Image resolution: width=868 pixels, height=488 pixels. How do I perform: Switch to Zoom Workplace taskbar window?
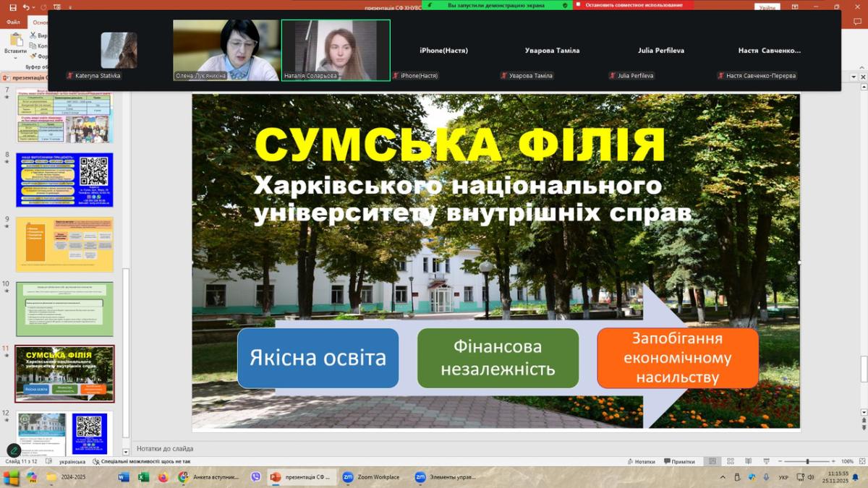click(x=371, y=477)
